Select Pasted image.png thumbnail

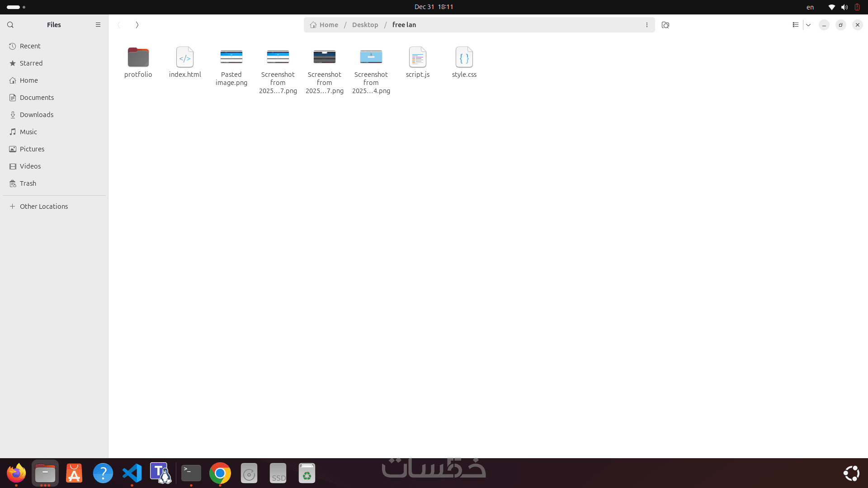click(231, 57)
